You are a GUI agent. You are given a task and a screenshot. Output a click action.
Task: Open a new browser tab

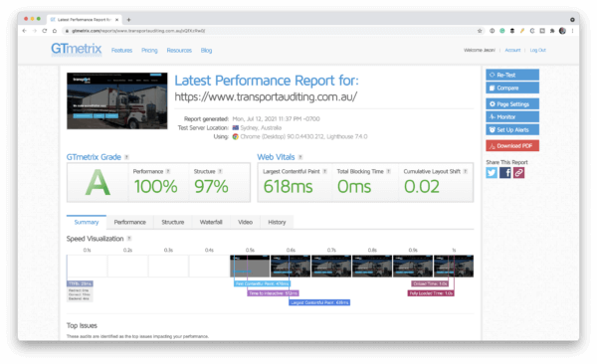pos(128,20)
